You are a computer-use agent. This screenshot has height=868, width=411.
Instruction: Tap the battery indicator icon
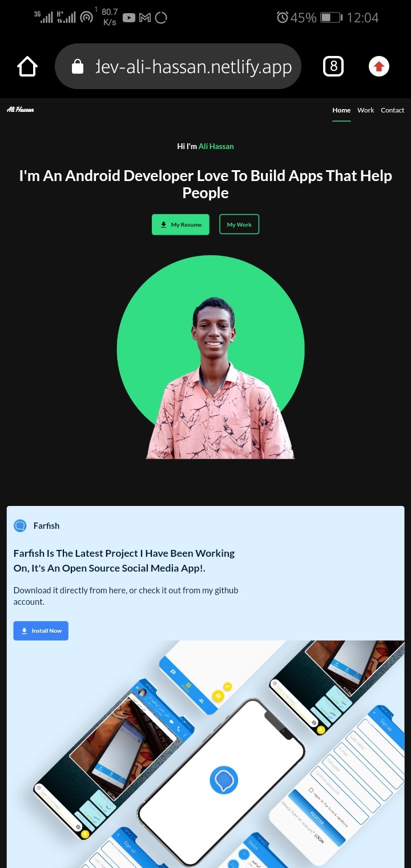click(x=331, y=18)
